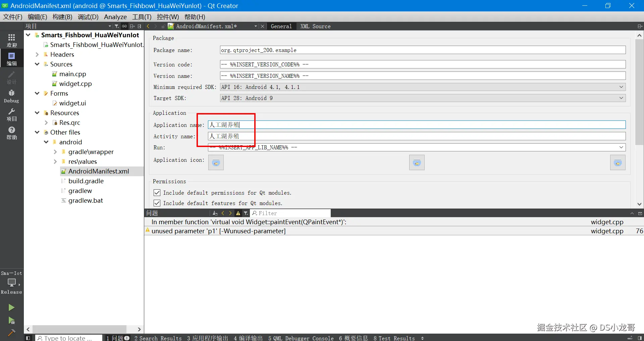
Task: Focus the Activity name field
Action: [x=417, y=136]
